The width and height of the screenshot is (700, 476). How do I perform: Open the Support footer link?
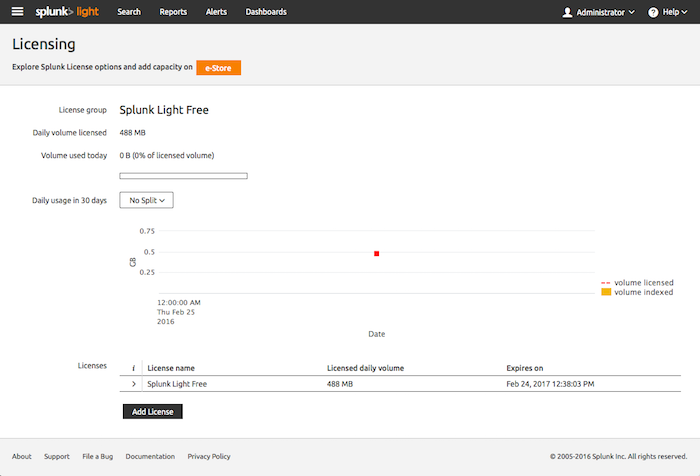[57, 456]
